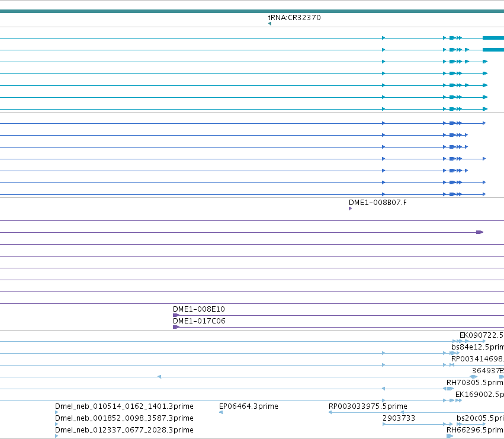Select the EP06464.3prime label
The height and width of the screenshot is (439, 504).
click(249, 406)
